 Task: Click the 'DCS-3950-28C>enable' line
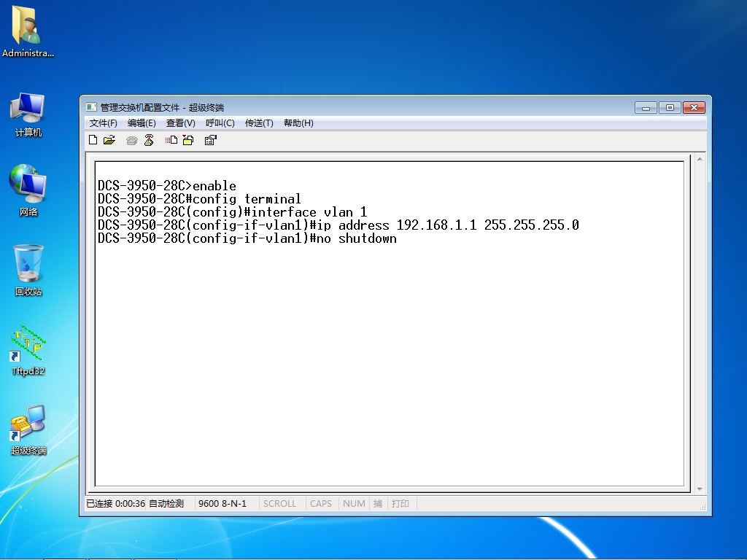point(167,186)
